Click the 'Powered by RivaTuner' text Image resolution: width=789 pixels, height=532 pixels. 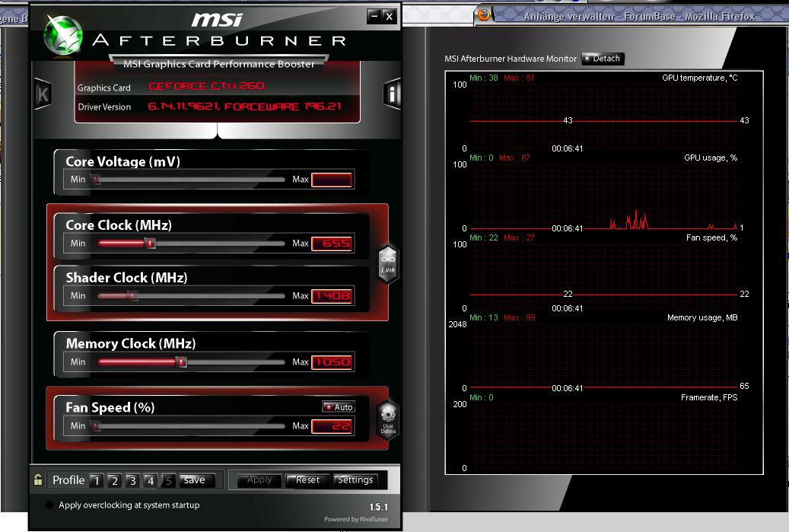click(356, 519)
